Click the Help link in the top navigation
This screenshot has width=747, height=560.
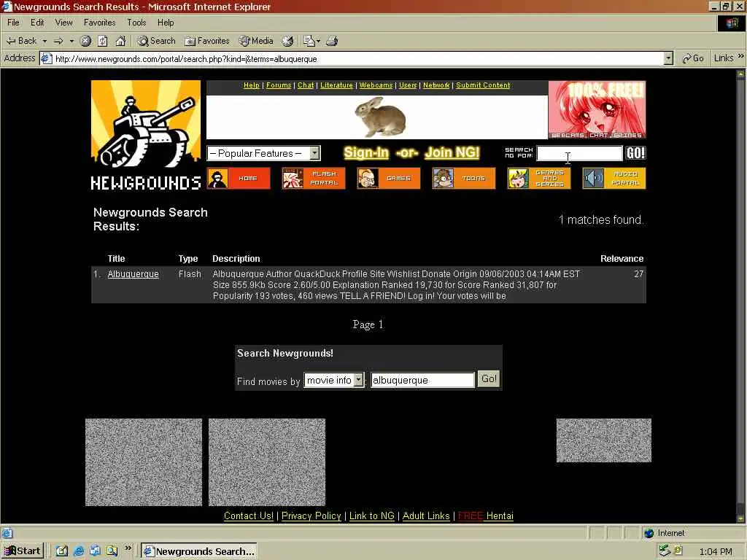(252, 85)
